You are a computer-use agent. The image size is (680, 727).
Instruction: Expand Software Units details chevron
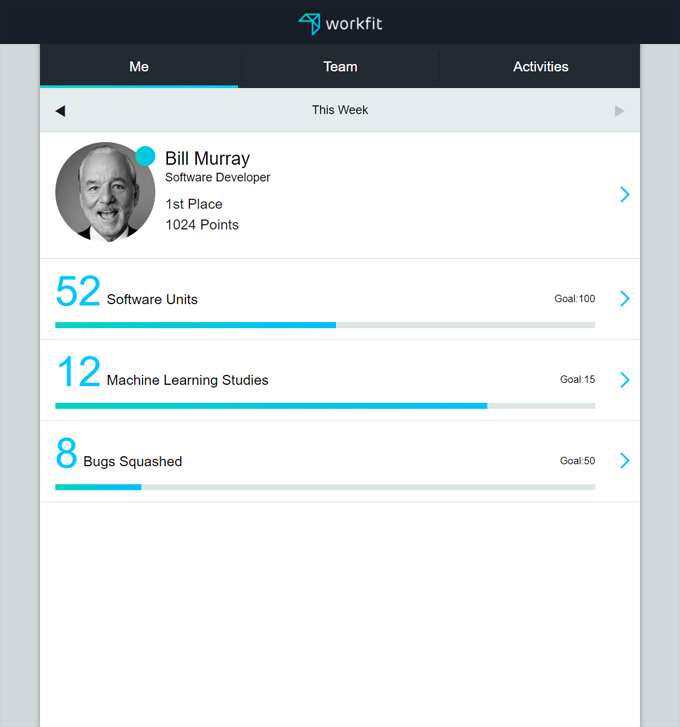pos(624,298)
